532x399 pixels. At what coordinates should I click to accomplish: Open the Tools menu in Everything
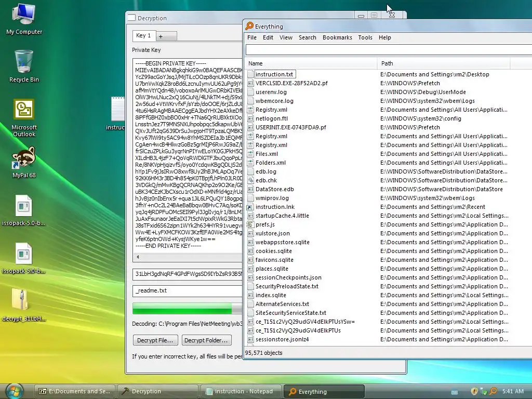[365, 37]
